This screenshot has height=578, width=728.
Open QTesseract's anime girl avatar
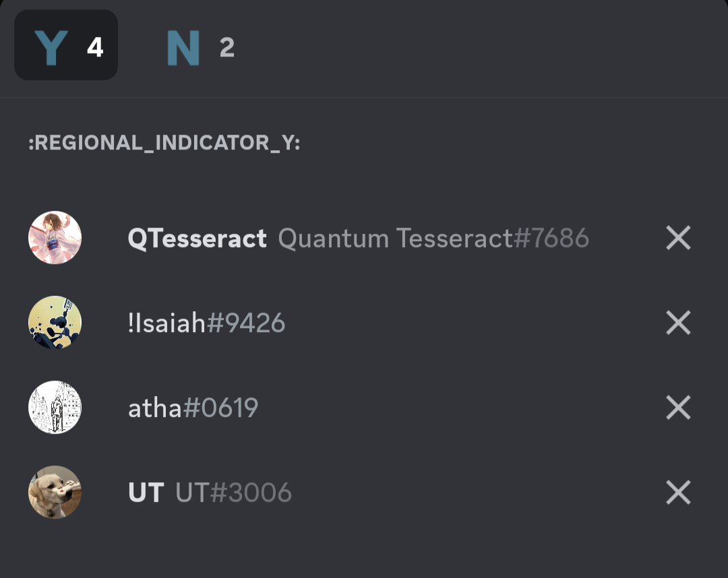[x=55, y=238]
